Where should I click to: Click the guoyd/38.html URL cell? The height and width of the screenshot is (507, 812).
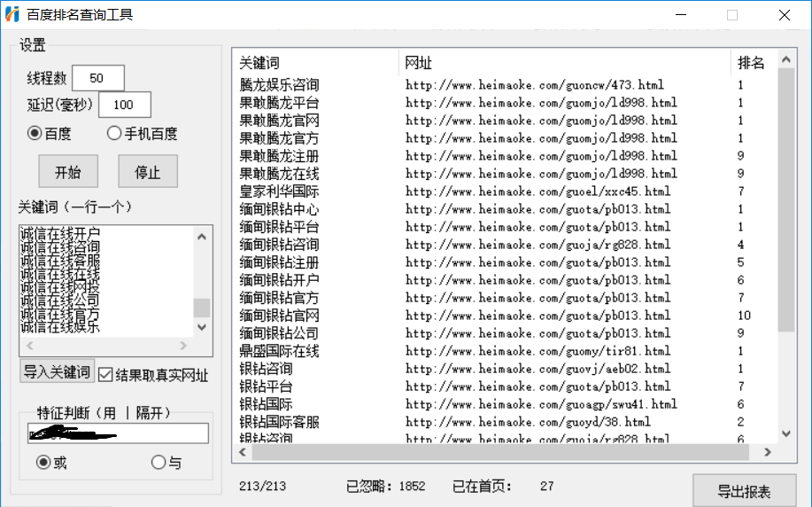[x=528, y=421]
